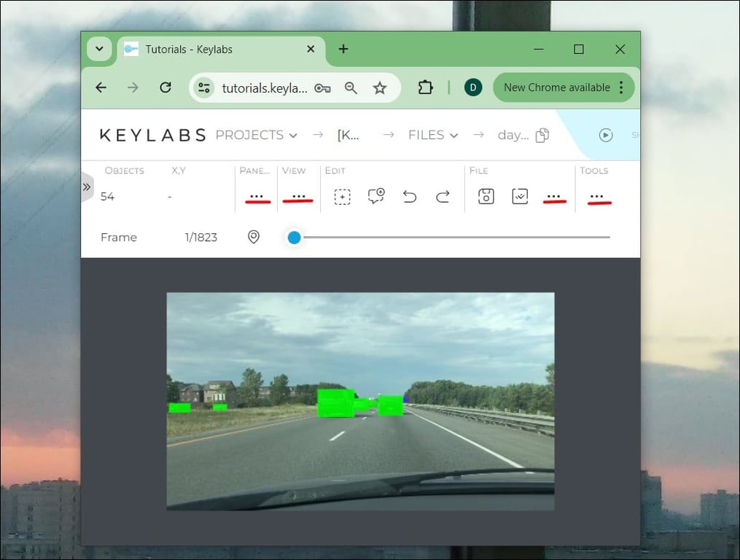Open a new browser tab
The height and width of the screenshot is (560, 740).
click(343, 49)
